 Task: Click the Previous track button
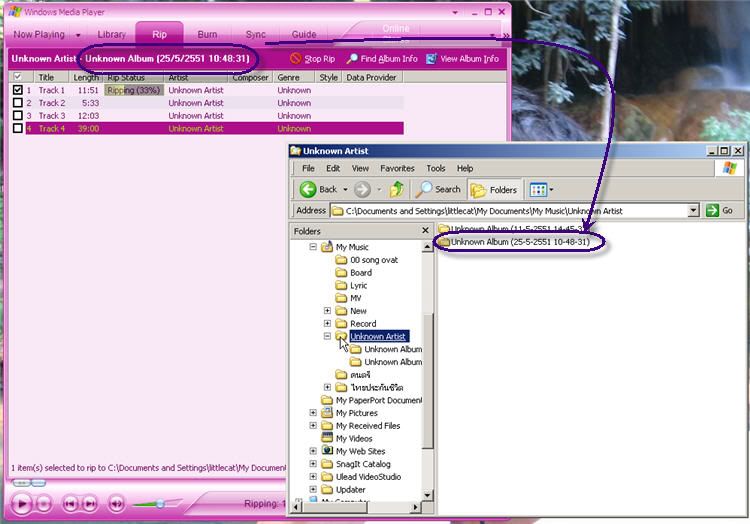(x=70, y=504)
